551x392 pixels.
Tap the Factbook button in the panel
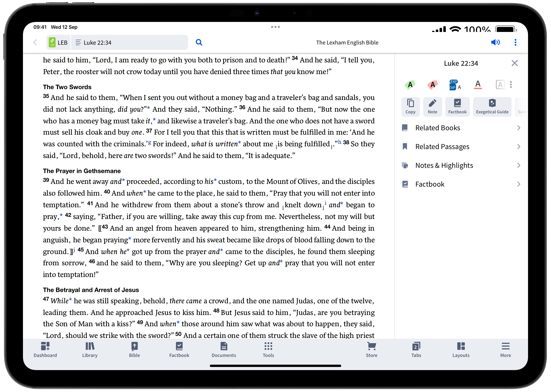pos(457,107)
